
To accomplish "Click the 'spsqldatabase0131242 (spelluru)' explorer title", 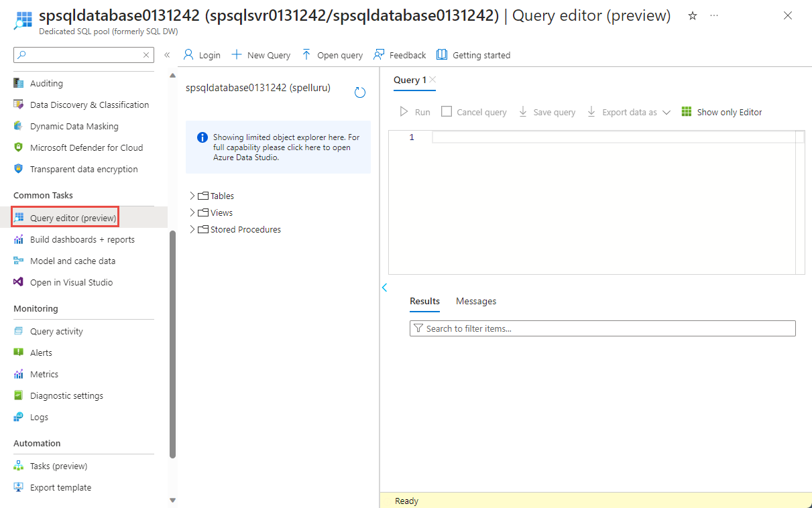I will click(x=258, y=88).
